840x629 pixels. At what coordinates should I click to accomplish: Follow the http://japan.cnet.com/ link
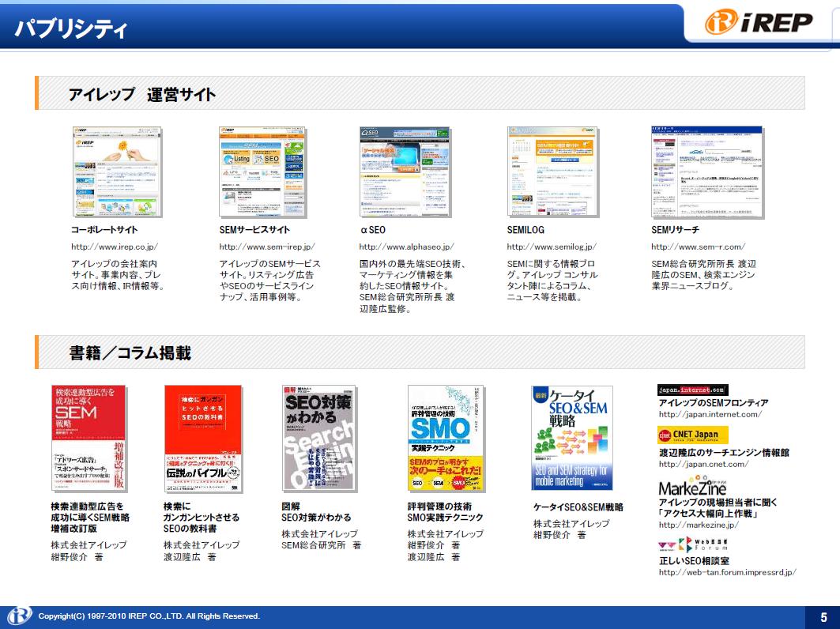point(703,465)
